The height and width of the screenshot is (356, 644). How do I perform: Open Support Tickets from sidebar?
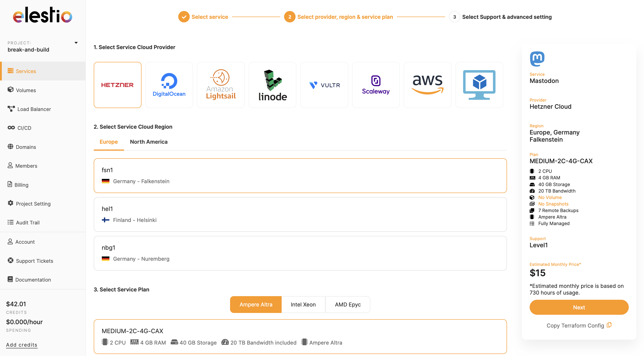point(35,261)
